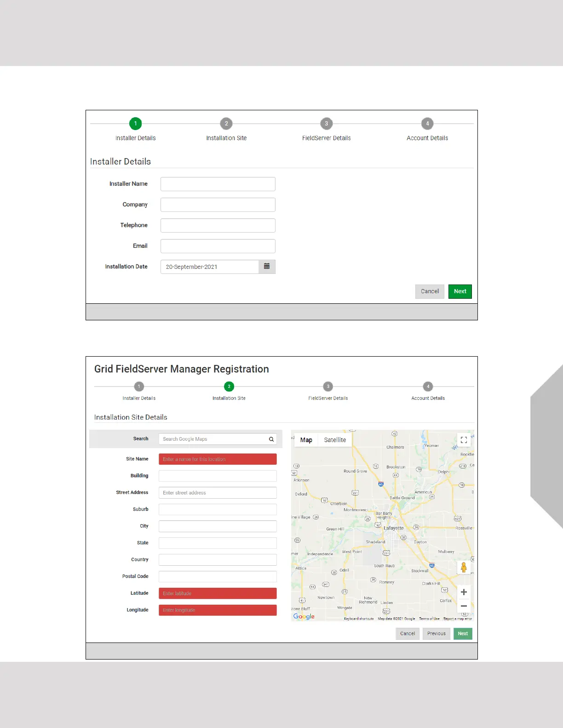
Task: Select step 4 circle in Registration wizard
Action: pyautogui.click(x=428, y=387)
